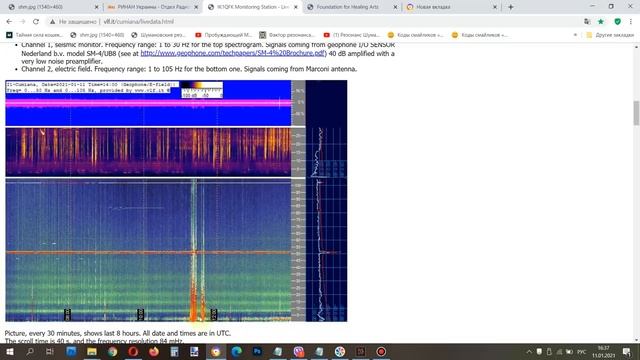This screenshot has height=360, width=640.
Task: Switch the РУС keyboard language indicator
Action: tap(582, 352)
